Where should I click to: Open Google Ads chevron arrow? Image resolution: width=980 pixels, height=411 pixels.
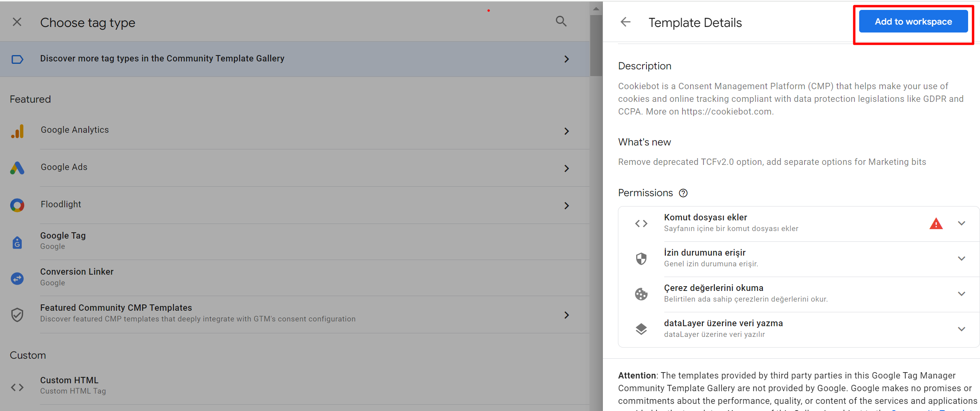tap(567, 168)
